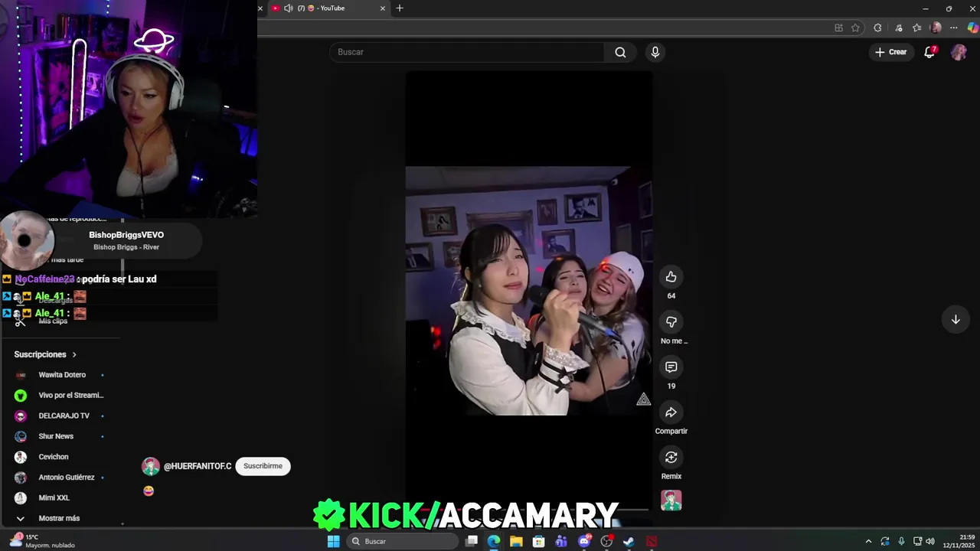The height and width of the screenshot is (551, 980).
Task: Close the YouTube tab
Action: pyautogui.click(x=383, y=8)
